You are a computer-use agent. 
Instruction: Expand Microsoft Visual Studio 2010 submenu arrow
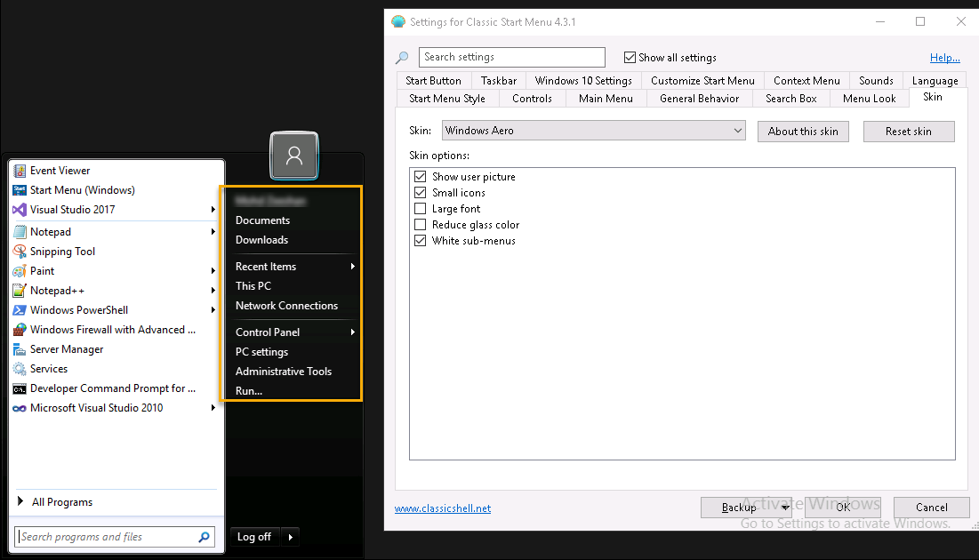tap(213, 408)
